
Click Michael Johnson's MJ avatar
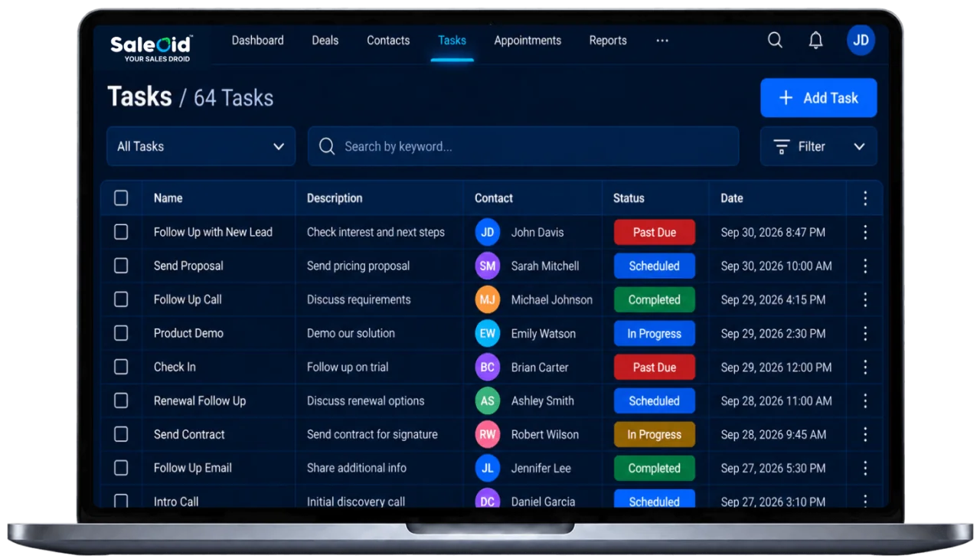pyautogui.click(x=488, y=299)
